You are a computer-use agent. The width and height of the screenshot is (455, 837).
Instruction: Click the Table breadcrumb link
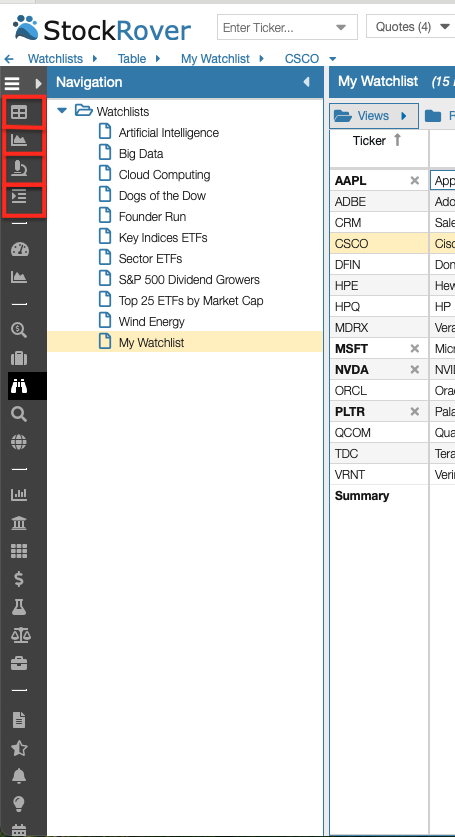tap(132, 59)
